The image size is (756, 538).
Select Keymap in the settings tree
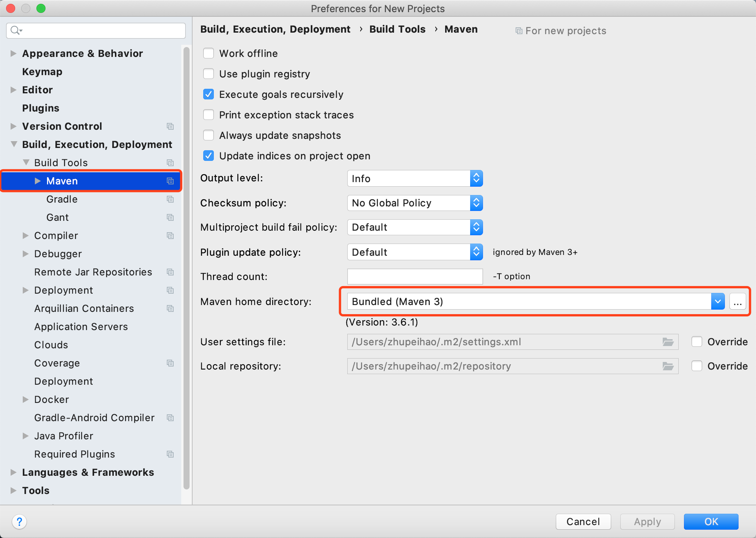click(42, 72)
